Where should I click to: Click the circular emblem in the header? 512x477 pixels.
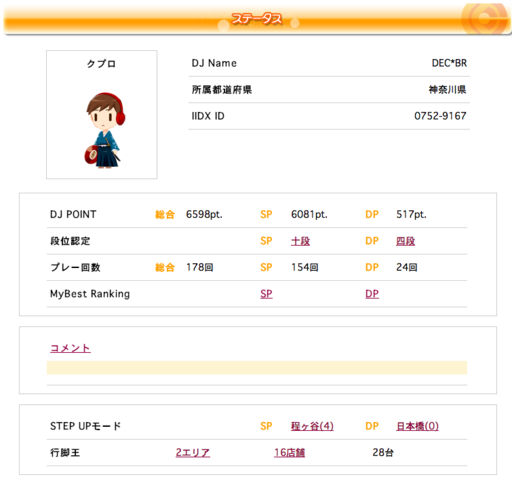[485, 19]
